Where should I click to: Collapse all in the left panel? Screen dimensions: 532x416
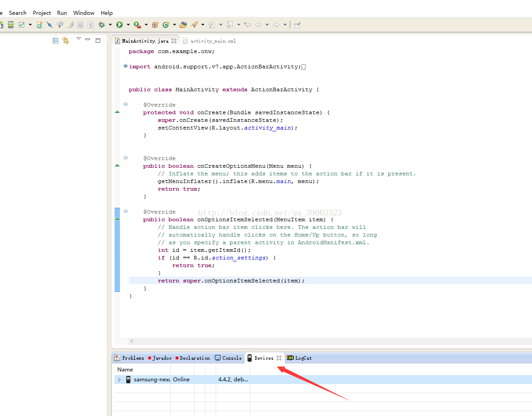[x=56, y=41]
